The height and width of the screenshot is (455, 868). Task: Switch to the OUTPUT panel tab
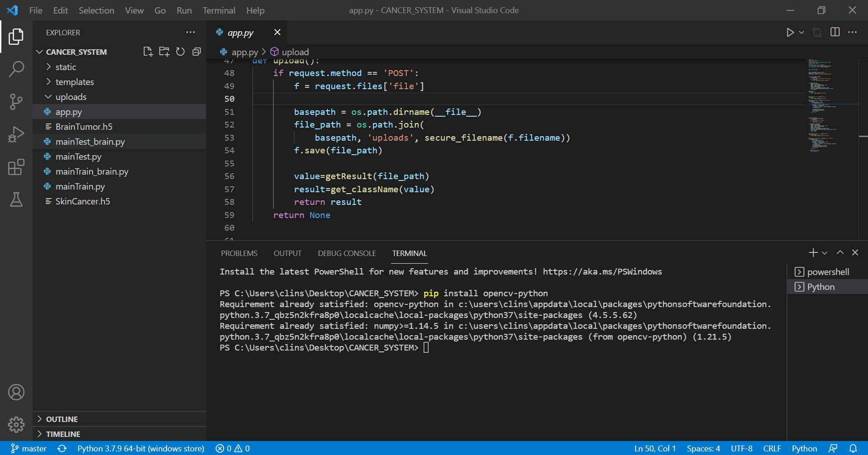point(288,253)
